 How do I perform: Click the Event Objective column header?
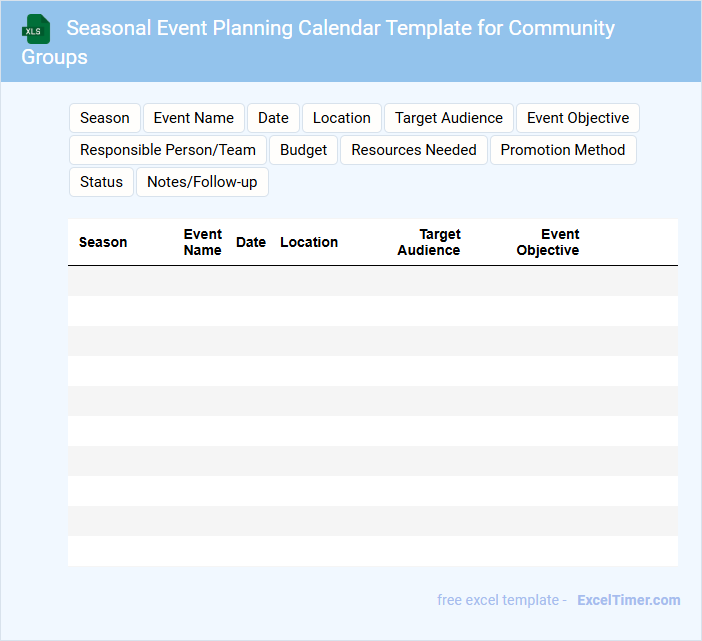point(548,242)
